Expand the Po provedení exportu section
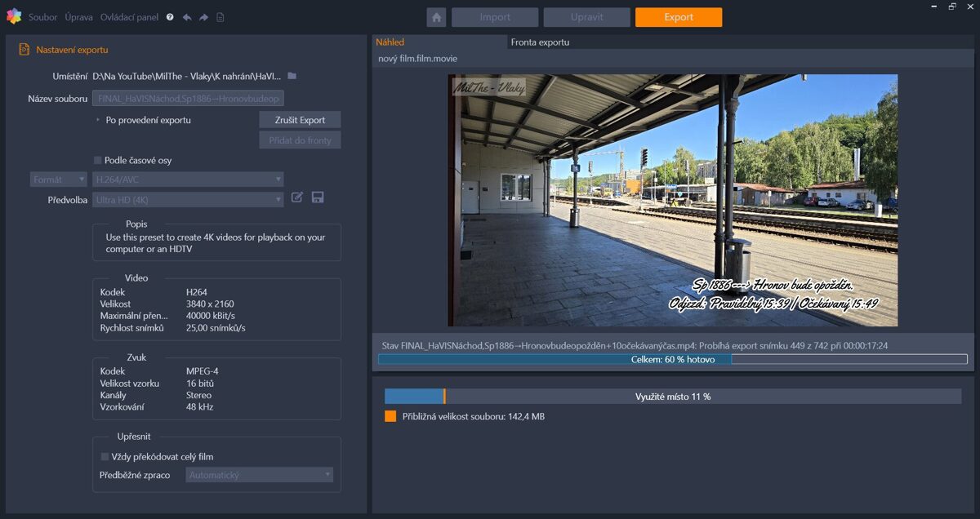The width and height of the screenshot is (980, 519). click(97, 120)
